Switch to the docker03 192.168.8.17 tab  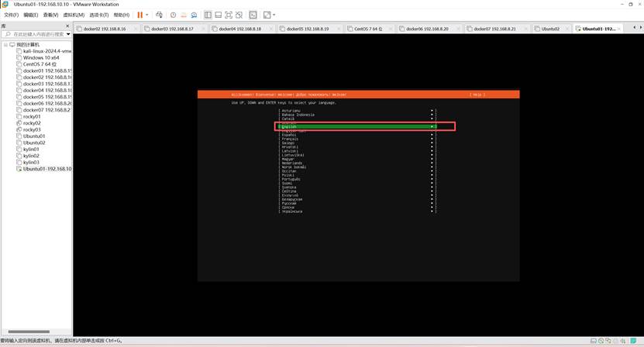pos(172,29)
